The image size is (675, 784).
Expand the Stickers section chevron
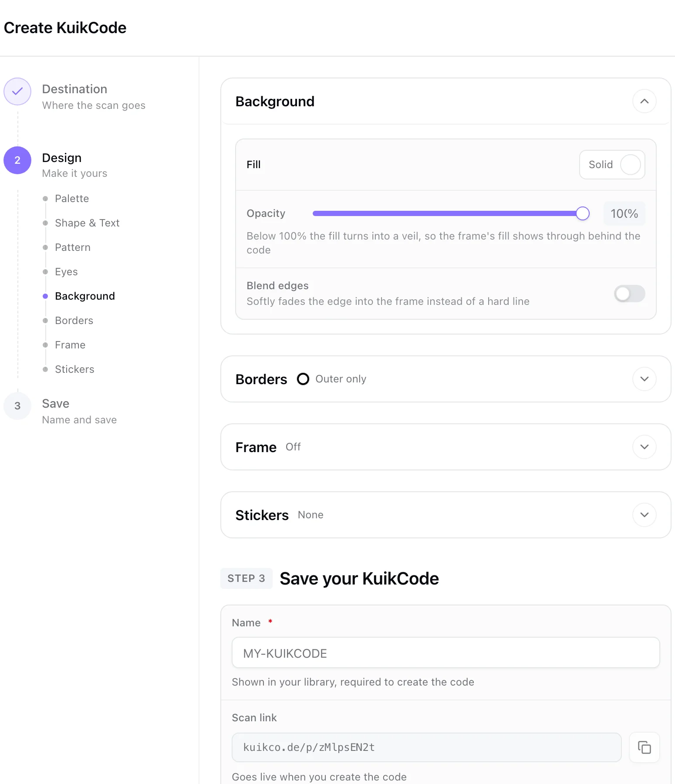coord(645,515)
